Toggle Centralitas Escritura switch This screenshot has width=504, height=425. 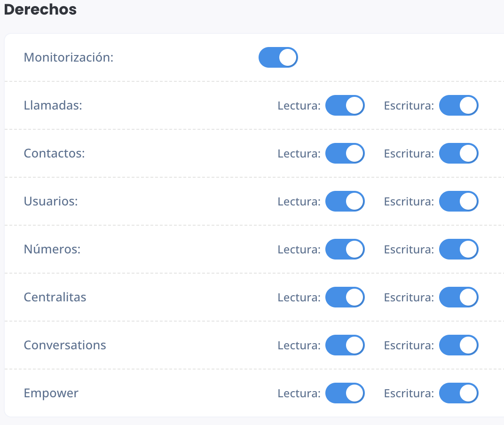tap(459, 297)
